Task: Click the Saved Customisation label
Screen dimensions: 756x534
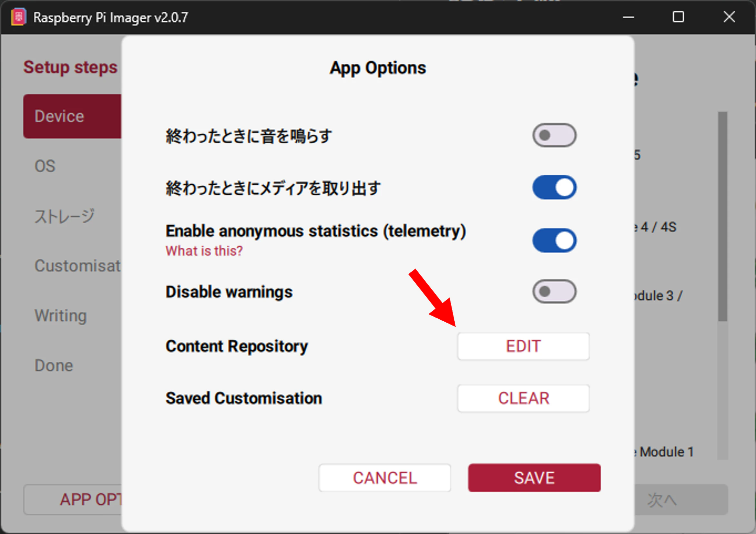Action: click(244, 398)
